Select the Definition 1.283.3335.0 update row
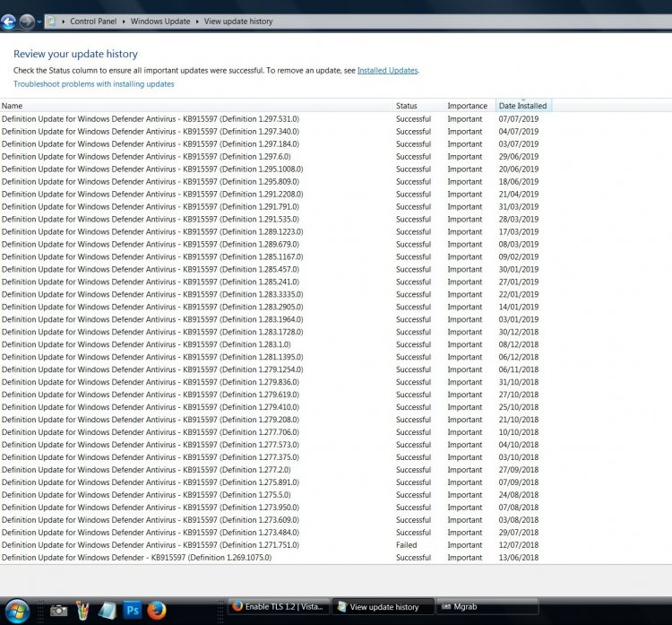This screenshot has height=625, width=672. tap(276, 294)
